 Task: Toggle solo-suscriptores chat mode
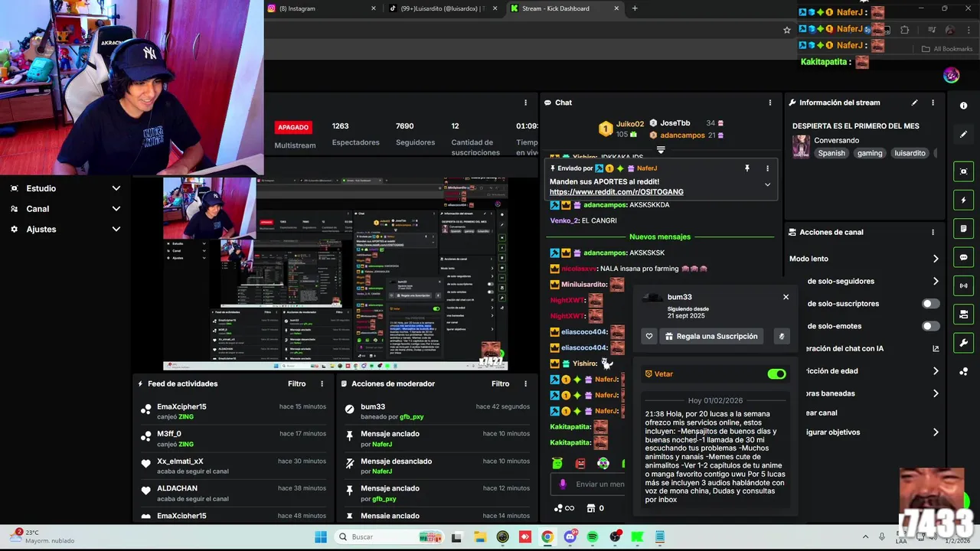[930, 304]
